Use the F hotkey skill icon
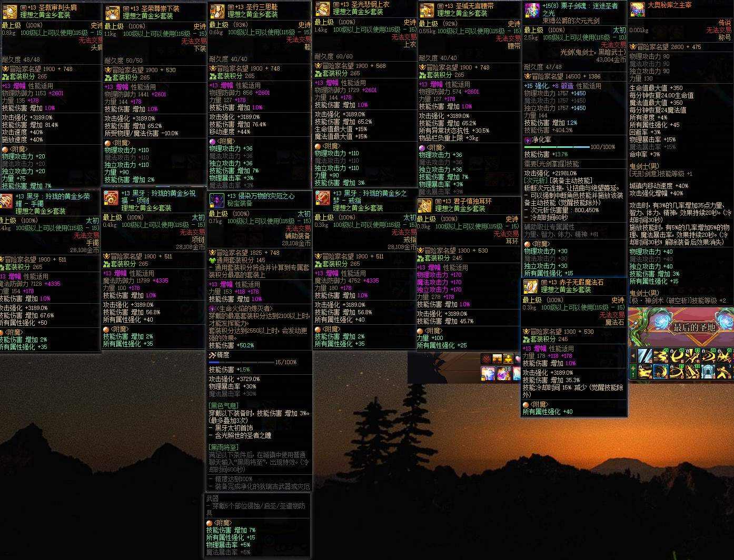The image size is (734, 560). click(x=692, y=372)
